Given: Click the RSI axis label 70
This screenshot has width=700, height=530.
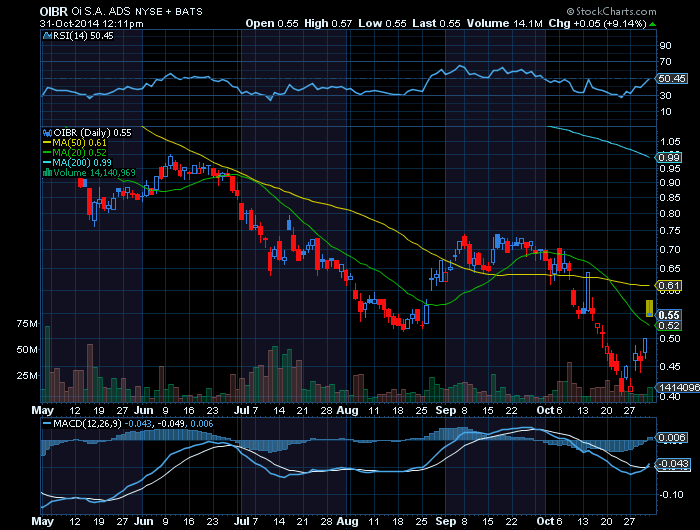Looking at the screenshot, I should click(665, 62).
